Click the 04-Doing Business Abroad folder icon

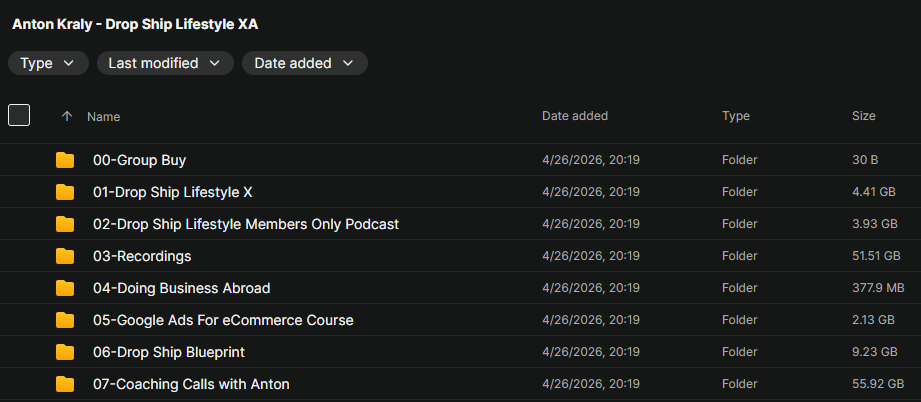(x=65, y=288)
